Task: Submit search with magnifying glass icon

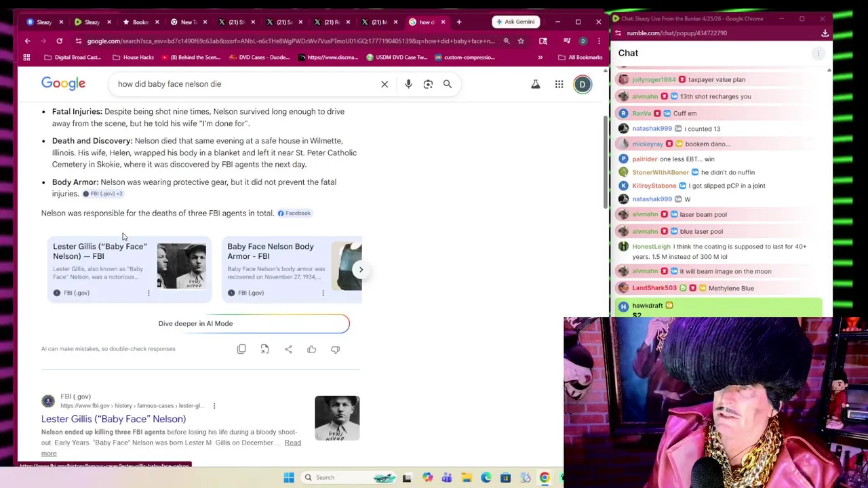Action: click(x=448, y=84)
